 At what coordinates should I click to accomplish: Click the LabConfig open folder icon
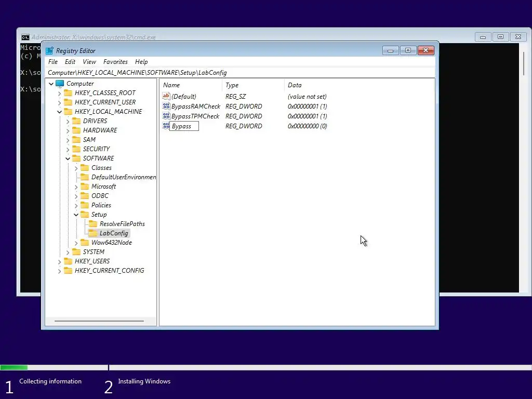click(93, 233)
